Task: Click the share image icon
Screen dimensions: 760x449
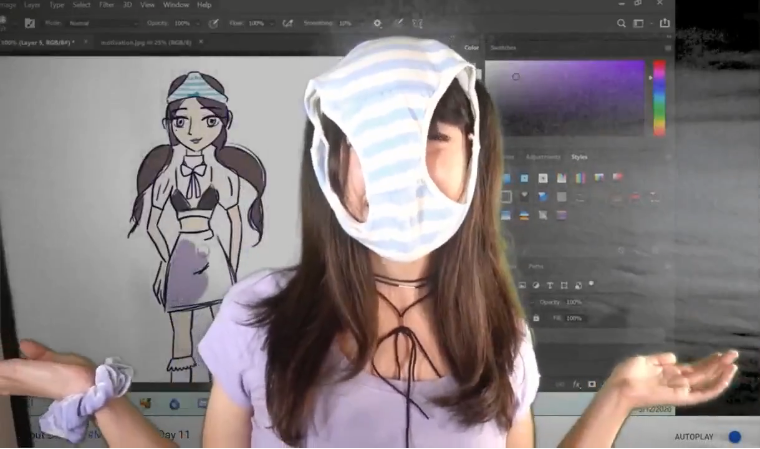Action: click(665, 22)
